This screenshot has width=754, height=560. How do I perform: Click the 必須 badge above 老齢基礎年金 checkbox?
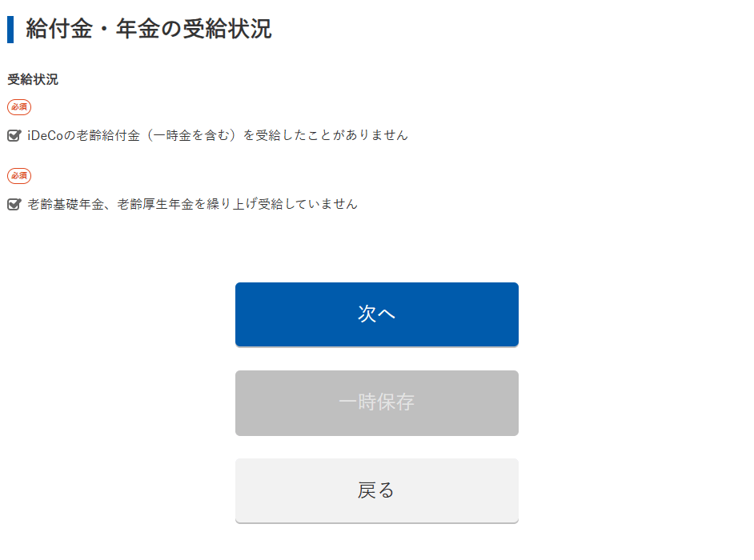click(19, 175)
